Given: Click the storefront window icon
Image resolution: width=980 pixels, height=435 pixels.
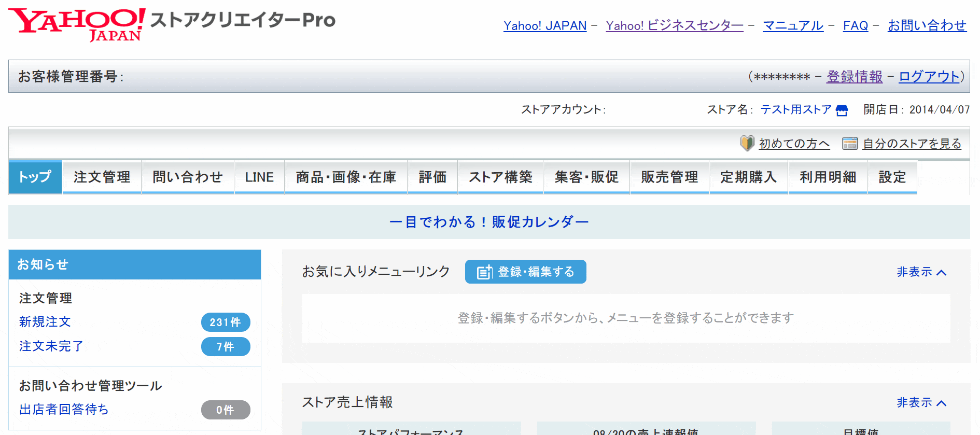Looking at the screenshot, I should point(850,144).
